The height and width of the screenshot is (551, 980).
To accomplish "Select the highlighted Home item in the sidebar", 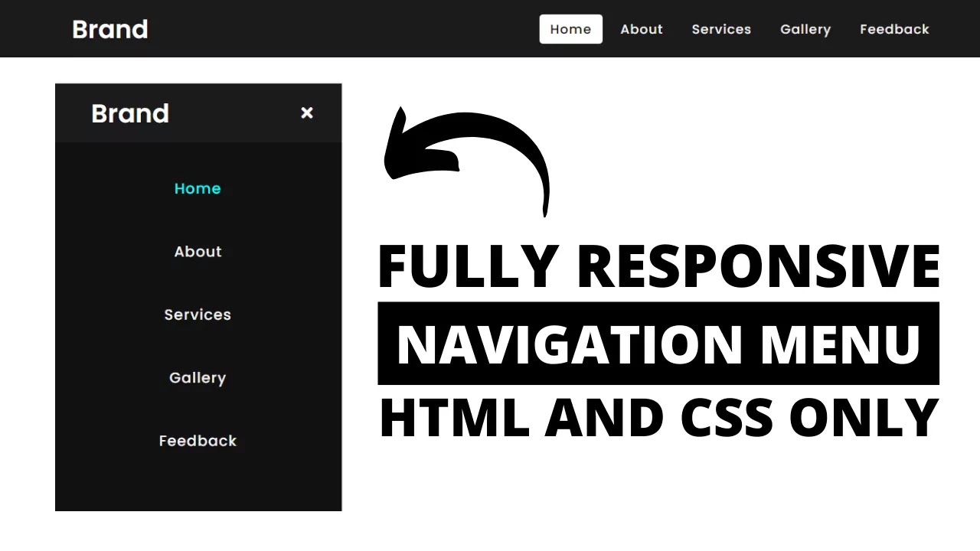I will [x=198, y=188].
